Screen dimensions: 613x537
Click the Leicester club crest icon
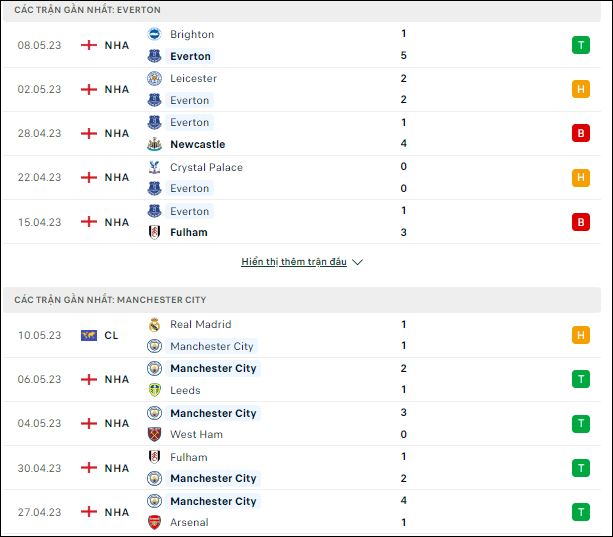154,78
